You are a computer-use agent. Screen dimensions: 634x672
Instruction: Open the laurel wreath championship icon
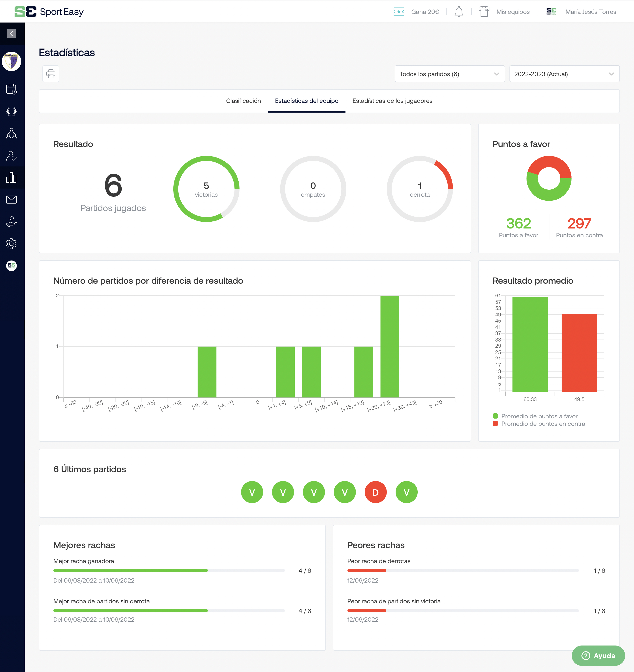(11, 111)
